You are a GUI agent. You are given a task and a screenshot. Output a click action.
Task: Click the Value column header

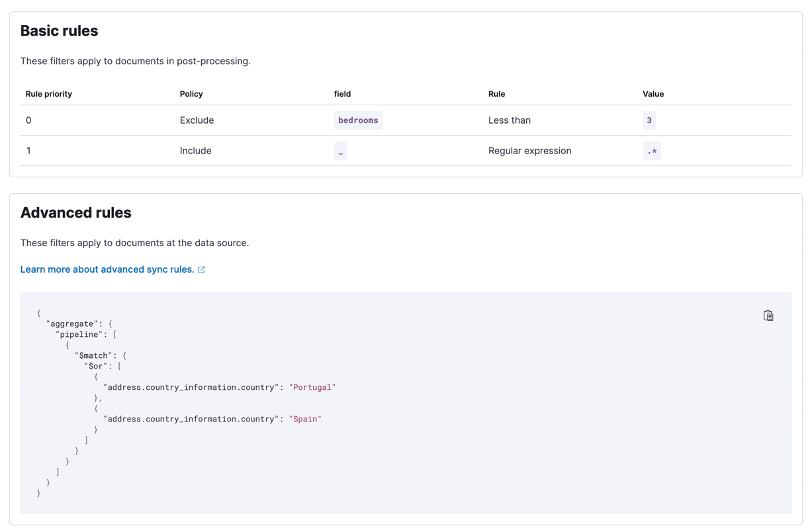(653, 94)
